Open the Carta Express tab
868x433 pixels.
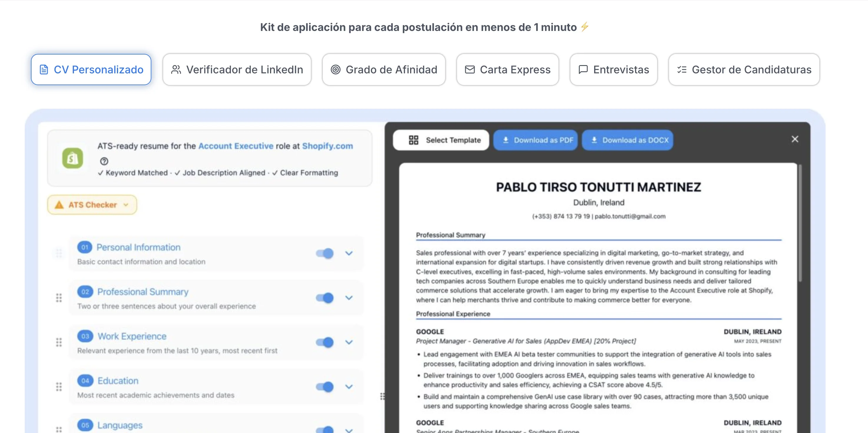(507, 70)
